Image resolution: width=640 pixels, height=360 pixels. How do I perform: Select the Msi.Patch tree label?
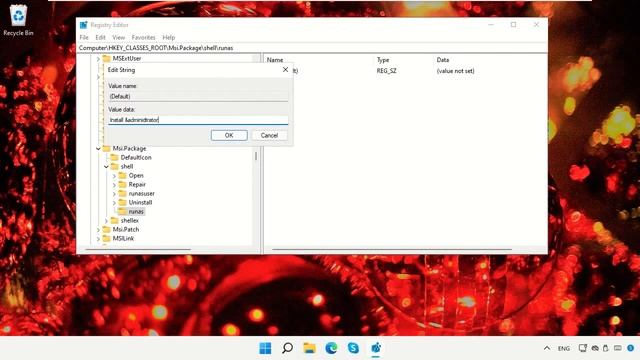126,229
